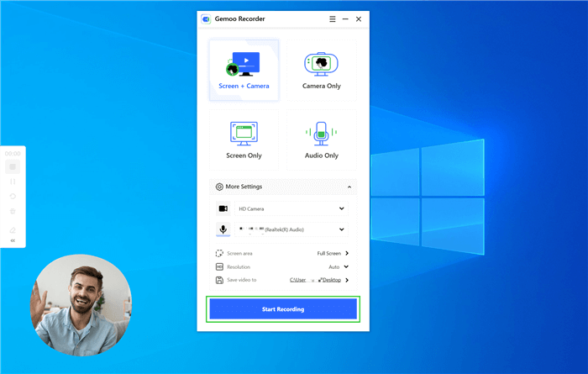Click arrow next to save path
This screenshot has width=588, height=374.
click(347, 280)
